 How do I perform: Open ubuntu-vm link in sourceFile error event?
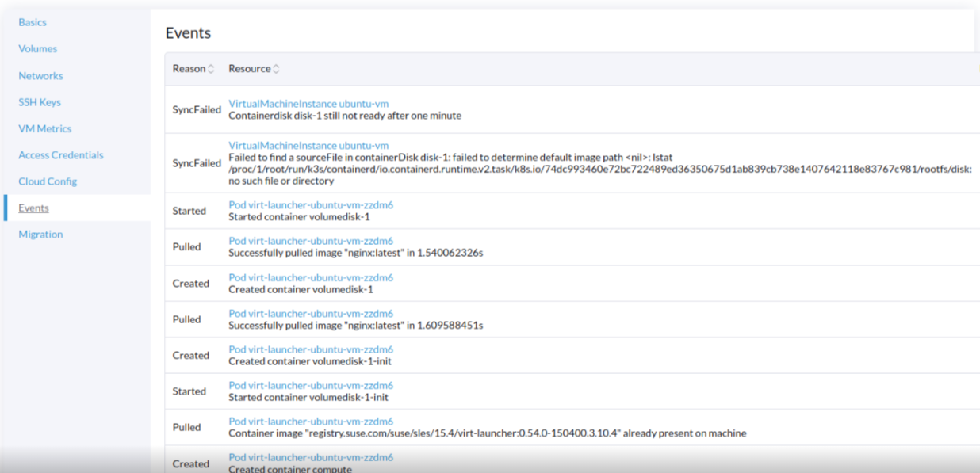pos(308,145)
